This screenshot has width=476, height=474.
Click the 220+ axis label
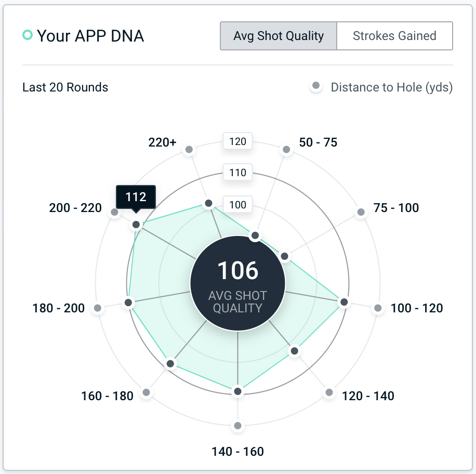(162, 142)
